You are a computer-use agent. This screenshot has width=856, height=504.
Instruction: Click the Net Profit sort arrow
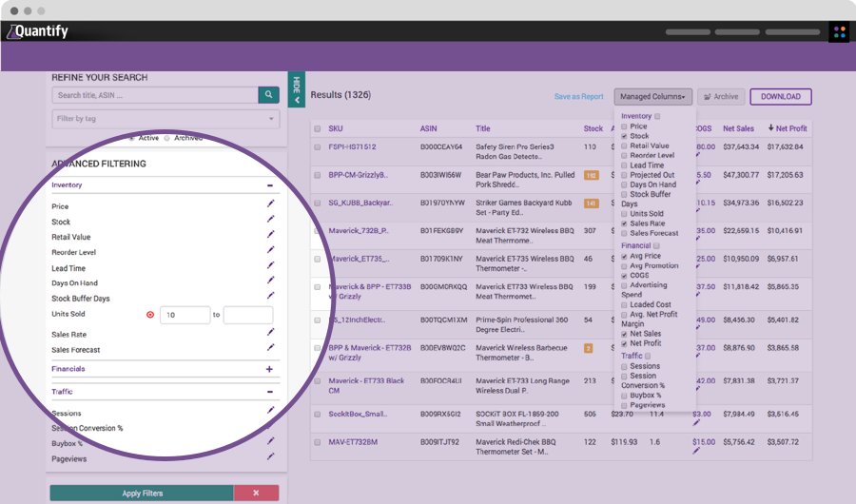click(x=770, y=127)
